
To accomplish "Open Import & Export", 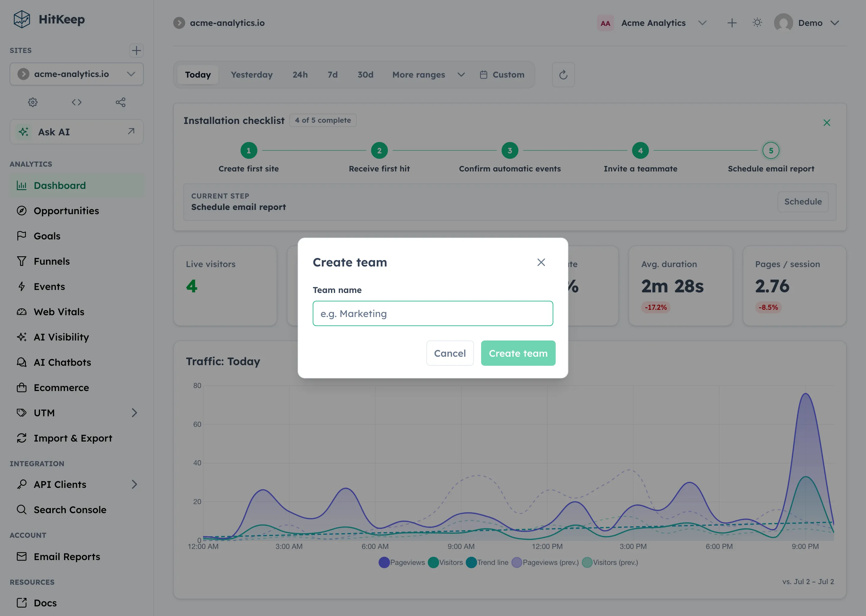I will pos(77,438).
